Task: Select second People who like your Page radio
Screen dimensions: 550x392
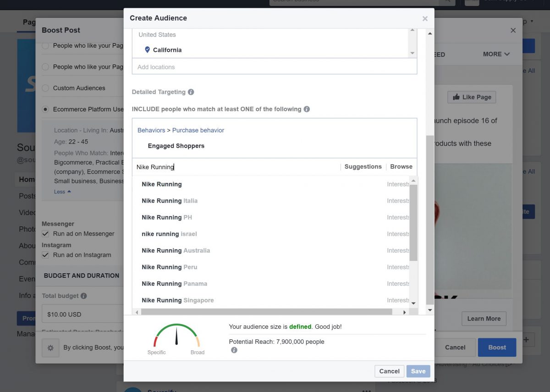Action: pyautogui.click(x=45, y=67)
